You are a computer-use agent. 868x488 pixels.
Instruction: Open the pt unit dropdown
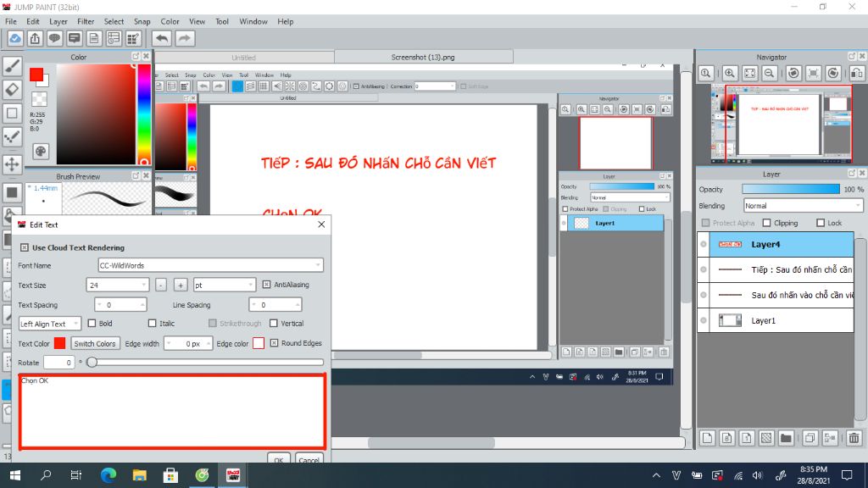coord(224,285)
